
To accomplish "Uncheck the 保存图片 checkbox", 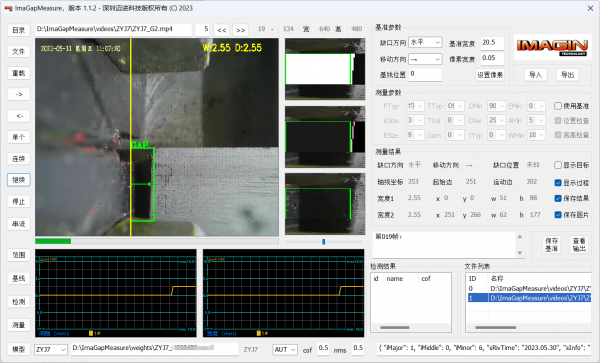I will click(558, 215).
